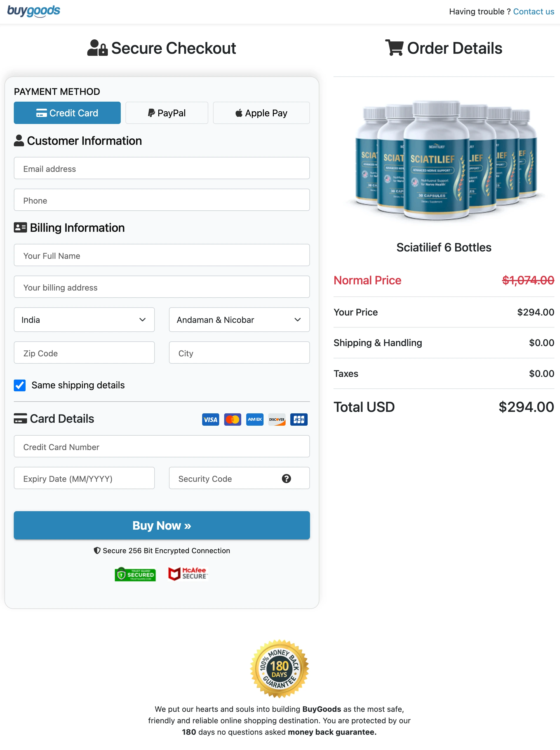The height and width of the screenshot is (750, 560).
Task: Open the Contact us link
Action: pos(533,11)
